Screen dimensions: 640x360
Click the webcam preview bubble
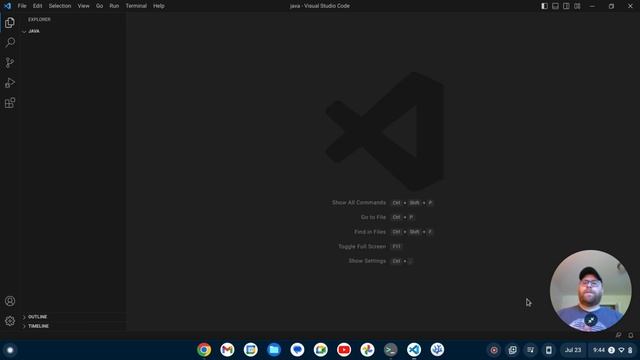click(x=590, y=291)
